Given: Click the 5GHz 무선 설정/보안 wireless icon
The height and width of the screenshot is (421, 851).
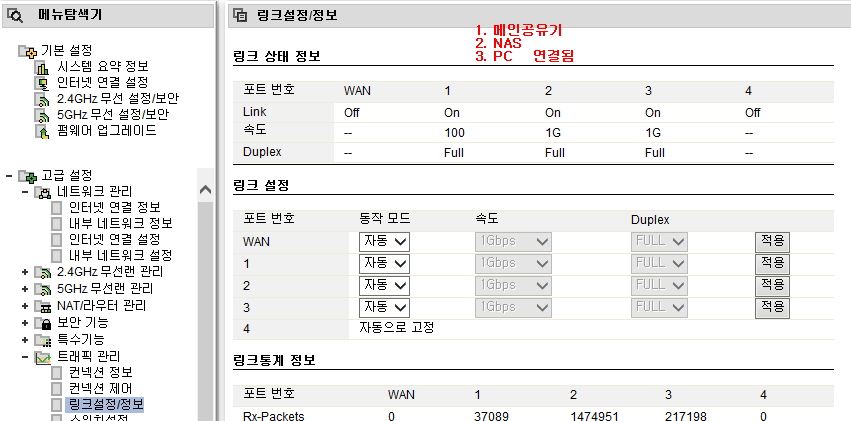Looking at the screenshot, I should pyautogui.click(x=42, y=115).
